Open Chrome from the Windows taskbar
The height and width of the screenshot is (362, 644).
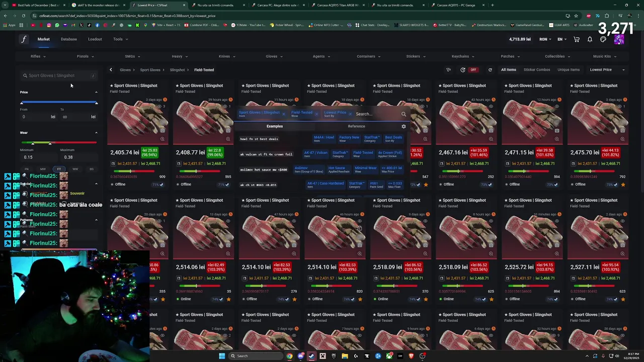point(289,356)
